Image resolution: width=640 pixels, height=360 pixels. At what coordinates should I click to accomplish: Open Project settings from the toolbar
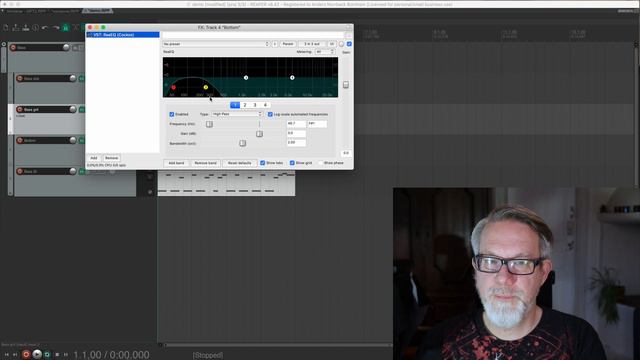point(36,27)
